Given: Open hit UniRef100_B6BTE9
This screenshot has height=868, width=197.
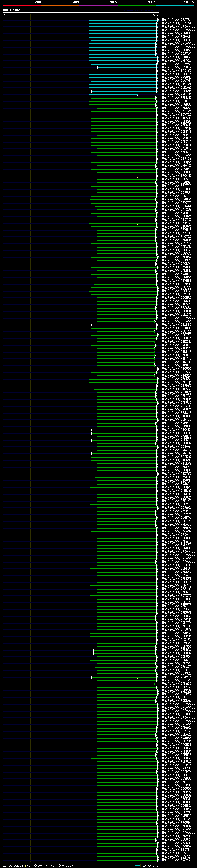Looking at the screenshot, I should (x=176, y=697).
